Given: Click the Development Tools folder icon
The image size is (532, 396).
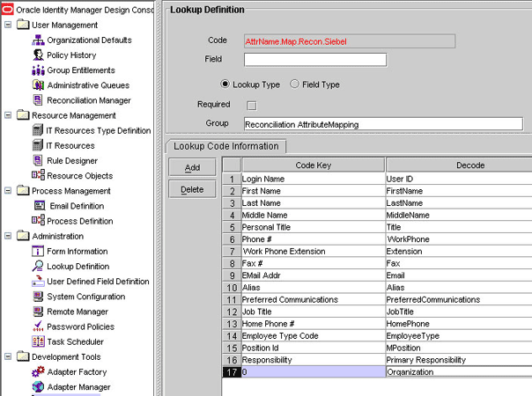Looking at the screenshot, I should coord(23,356).
